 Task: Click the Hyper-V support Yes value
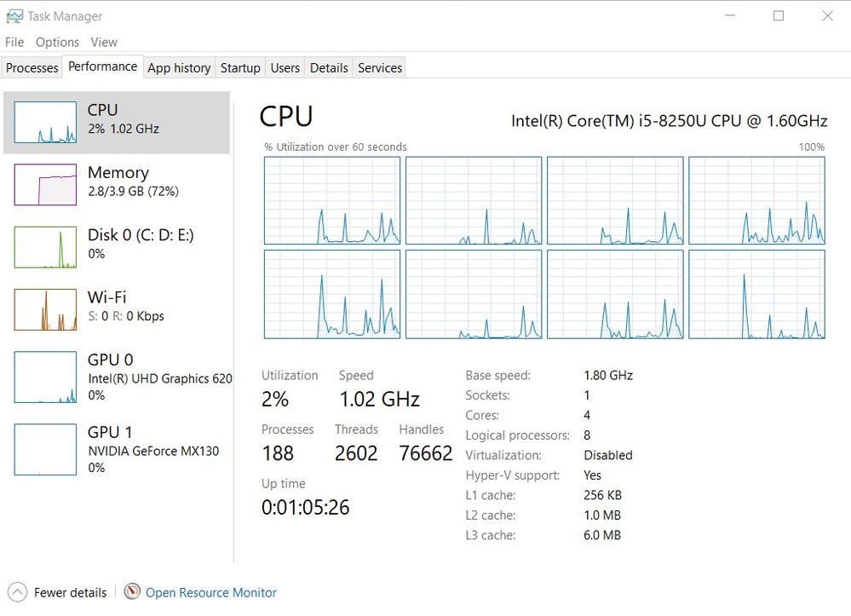click(x=592, y=475)
